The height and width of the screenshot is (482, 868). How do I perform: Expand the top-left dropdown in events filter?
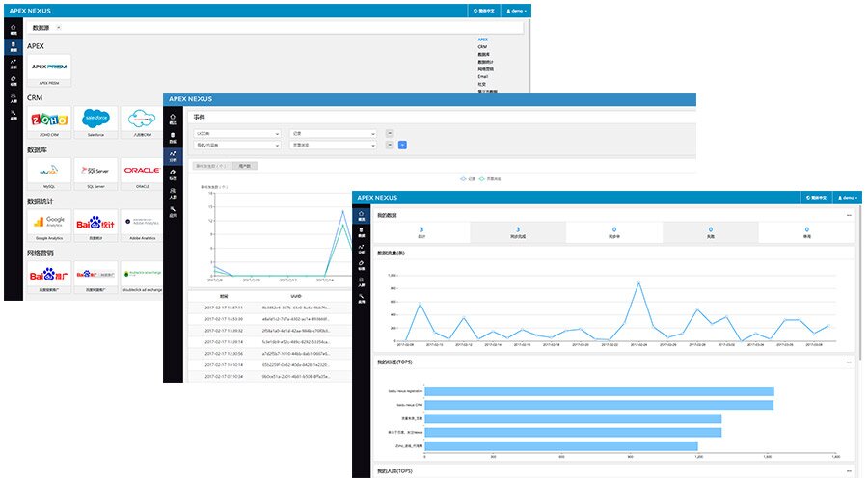click(x=237, y=133)
